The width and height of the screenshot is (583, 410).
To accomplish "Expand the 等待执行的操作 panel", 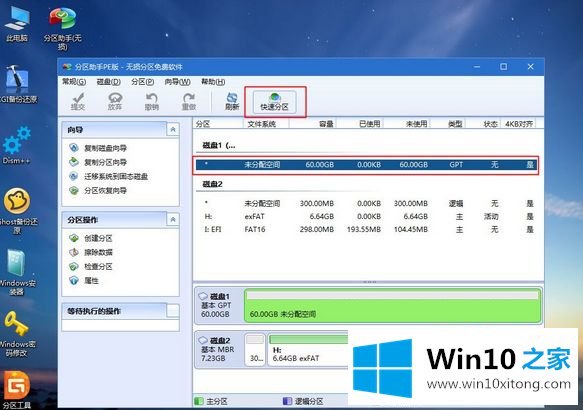I will pyautogui.click(x=173, y=311).
